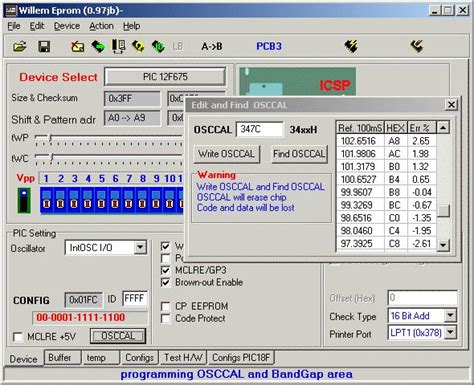Image resolution: width=474 pixels, height=385 pixels.
Task: Click DIP switch number 4
Action: click(x=87, y=200)
